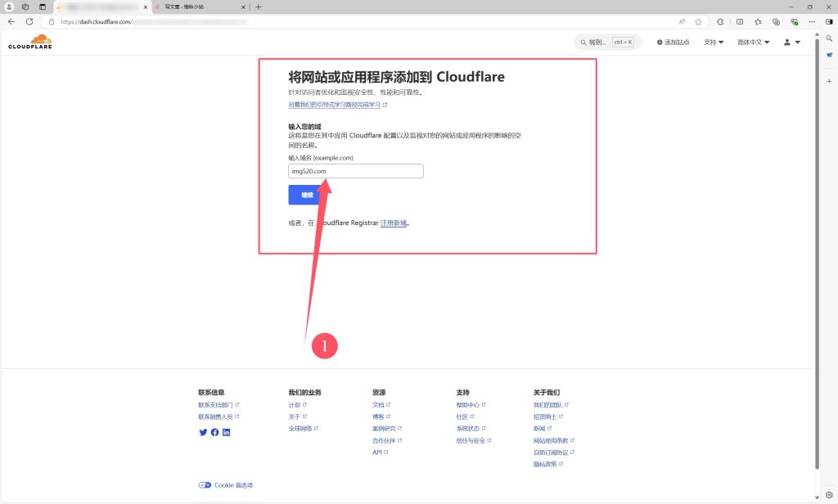This screenshot has height=504, width=838.
Task: Open the 我们的团队 footer link
Action: point(551,405)
